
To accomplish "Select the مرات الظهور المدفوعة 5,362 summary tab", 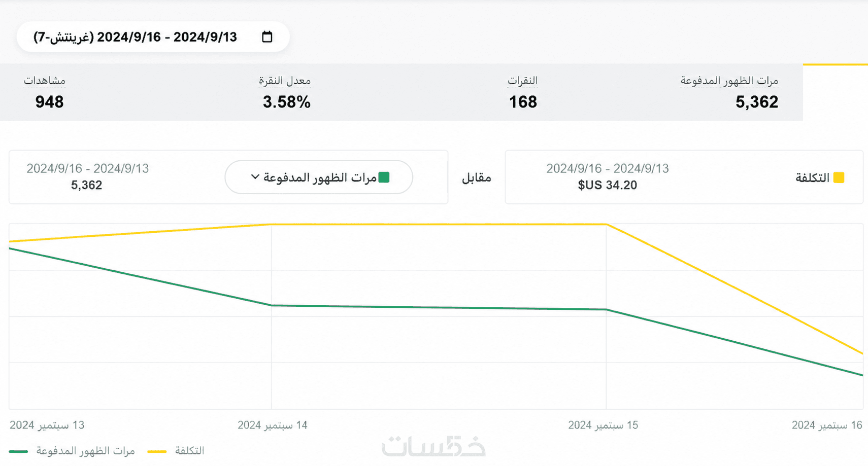I will pos(729,92).
